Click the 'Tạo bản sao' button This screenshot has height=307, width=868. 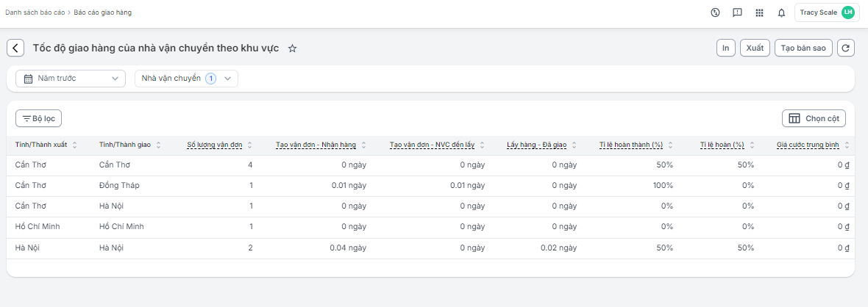[803, 48]
